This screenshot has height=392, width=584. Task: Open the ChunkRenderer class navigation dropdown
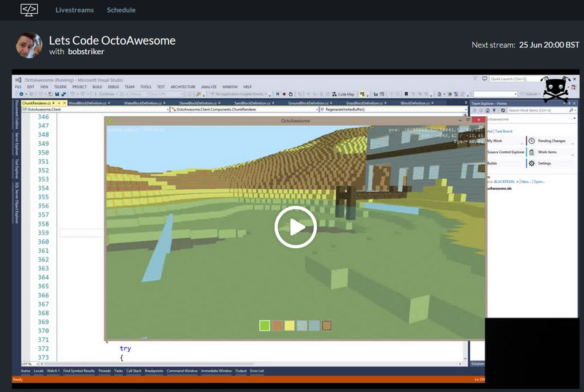tap(245, 109)
